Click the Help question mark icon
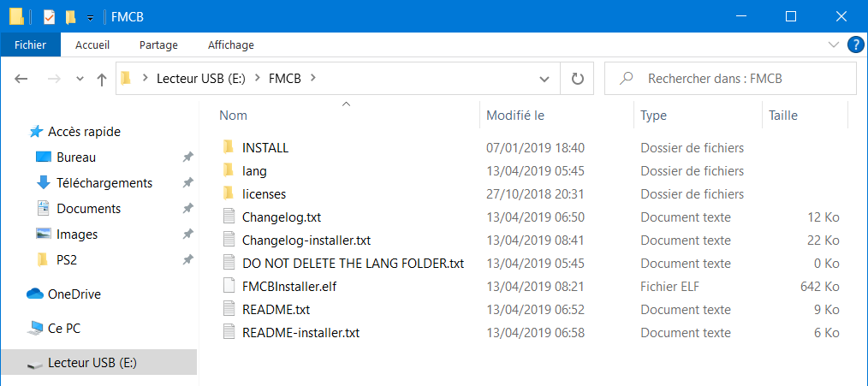Image resolution: width=868 pixels, height=386 pixels. 855,45
